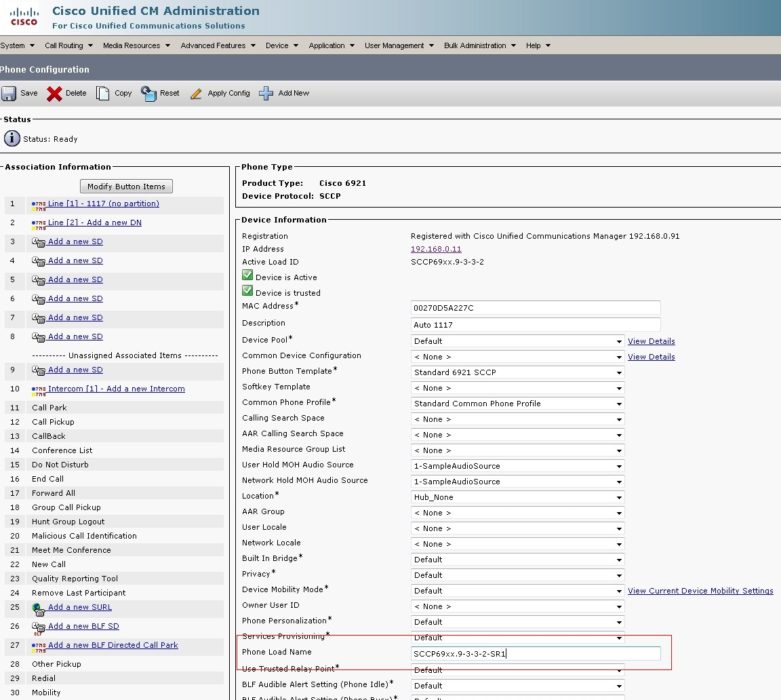Click speed dial icon in row 3

(x=39, y=242)
